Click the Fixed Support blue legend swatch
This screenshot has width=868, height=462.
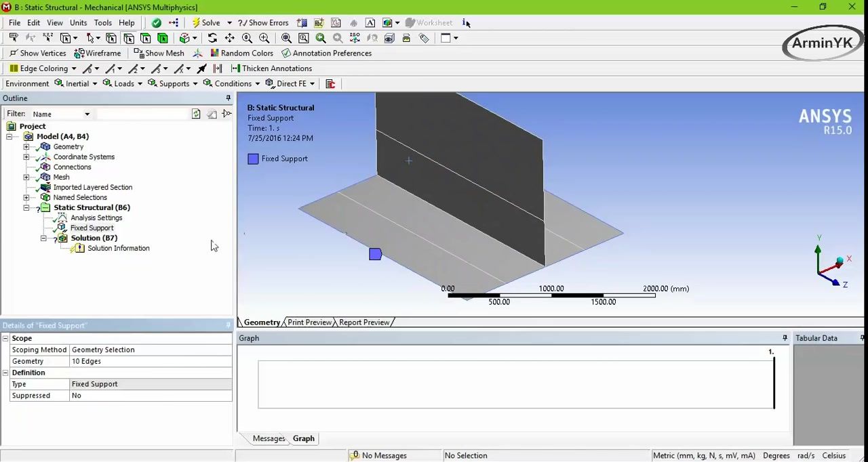pyautogui.click(x=253, y=159)
